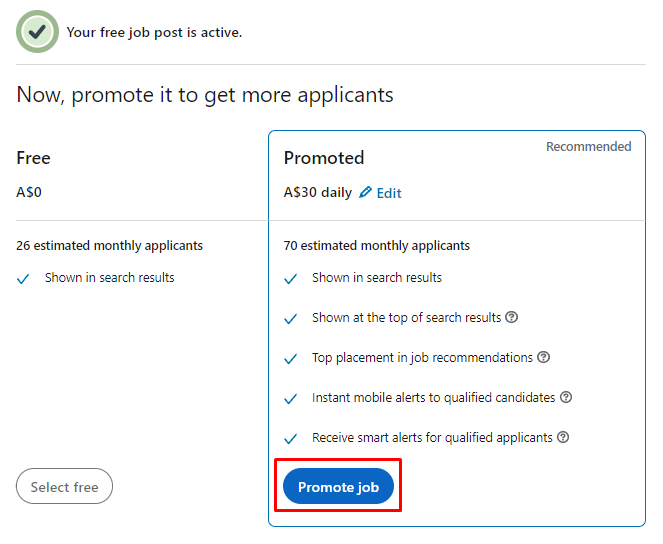Image resolution: width=663 pixels, height=544 pixels.
Task: Click the A$30 daily price text
Action: (x=318, y=192)
